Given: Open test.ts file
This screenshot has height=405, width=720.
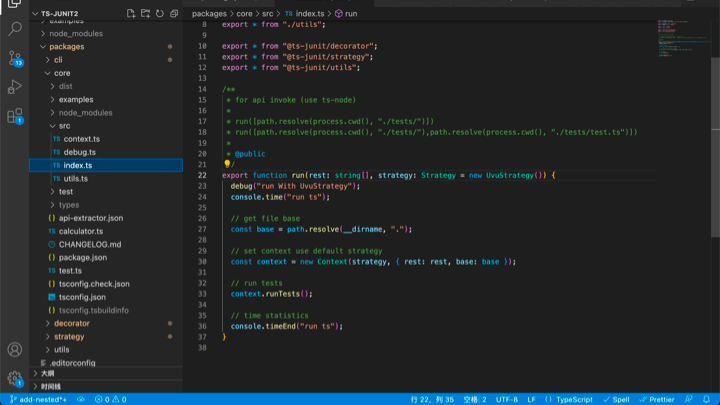Looking at the screenshot, I should [106, 271].
